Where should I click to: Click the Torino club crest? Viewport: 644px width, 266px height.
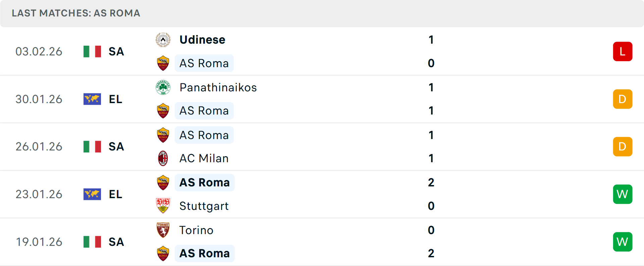point(163,230)
